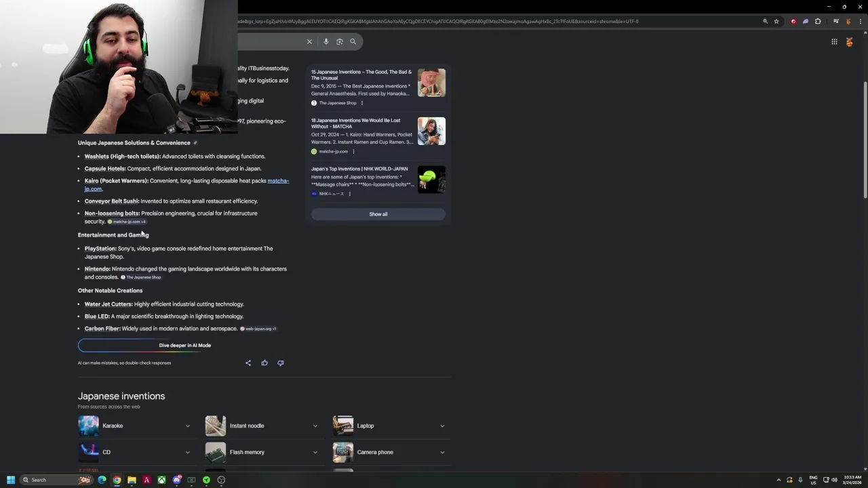Open the Chrome extensions puzzle menu
The height and width of the screenshot is (488, 868).
coord(818,21)
